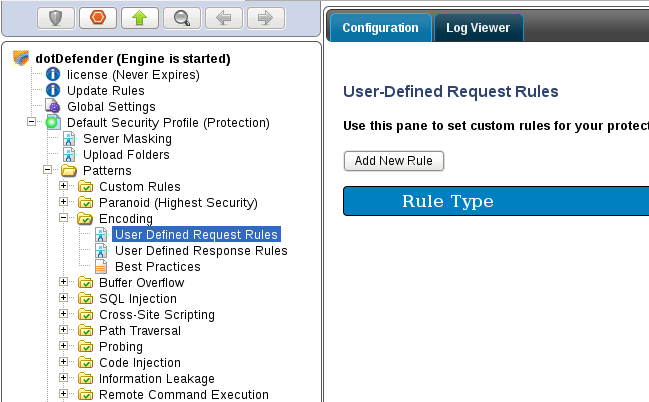
Task: Click the Server Masking page icon
Action: (x=69, y=139)
